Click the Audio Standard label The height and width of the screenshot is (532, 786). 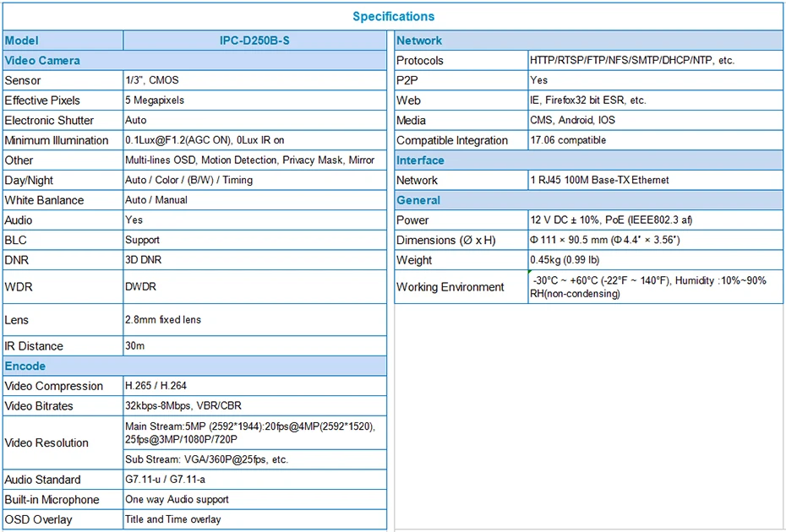(x=42, y=480)
